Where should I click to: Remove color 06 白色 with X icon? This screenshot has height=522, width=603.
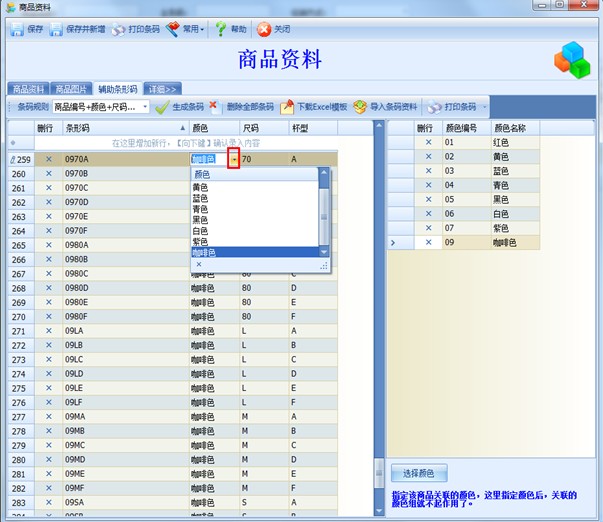pyautogui.click(x=428, y=213)
